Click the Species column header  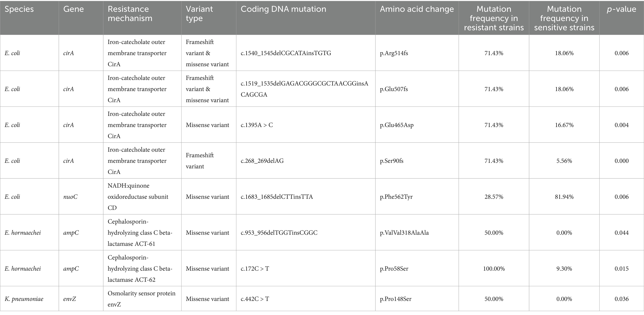(x=19, y=9)
